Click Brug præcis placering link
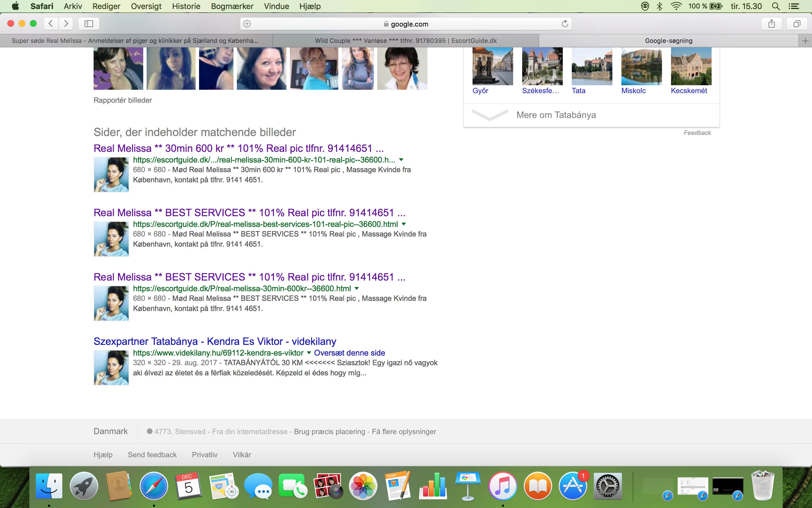This screenshot has height=508, width=812. tap(330, 432)
